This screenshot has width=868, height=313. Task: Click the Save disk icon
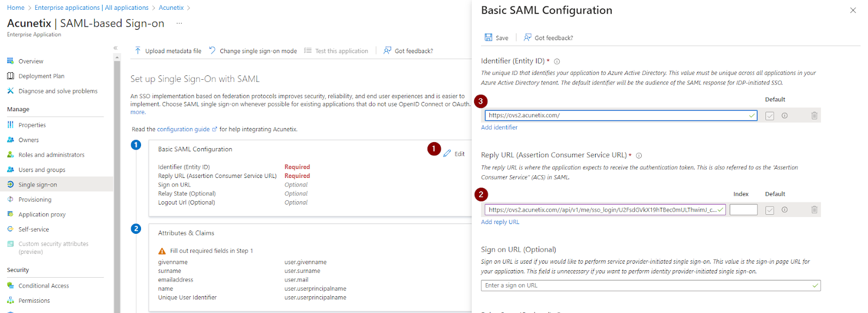(488, 37)
